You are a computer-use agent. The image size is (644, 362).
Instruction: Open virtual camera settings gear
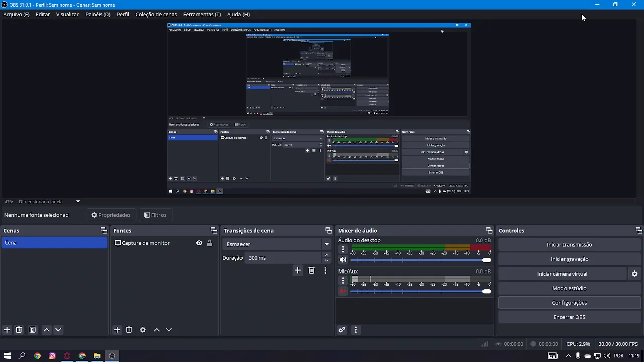(x=634, y=274)
